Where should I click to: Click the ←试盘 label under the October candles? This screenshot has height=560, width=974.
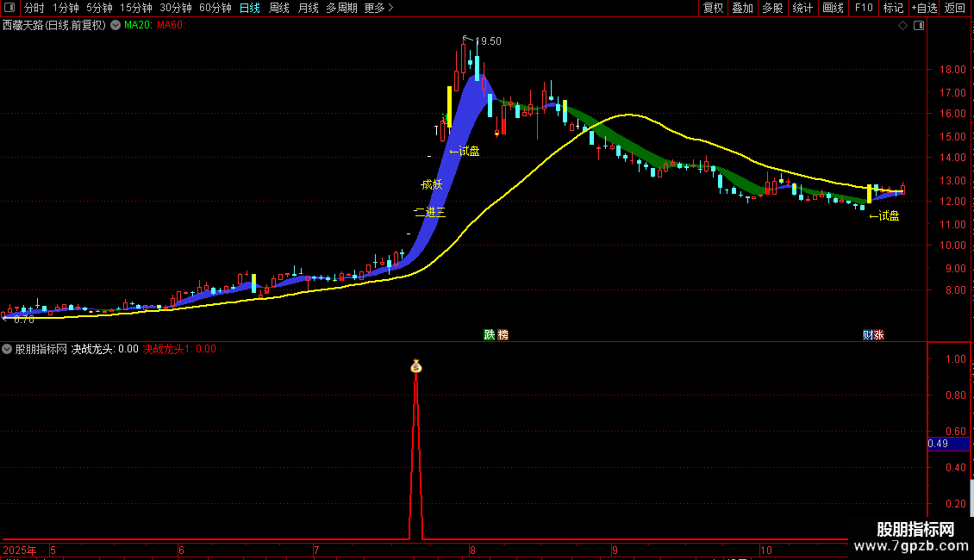884,216
